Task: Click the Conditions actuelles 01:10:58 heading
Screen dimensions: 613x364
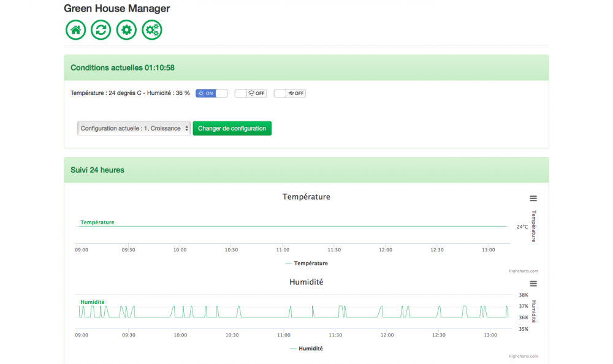Action: click(123, 67)
